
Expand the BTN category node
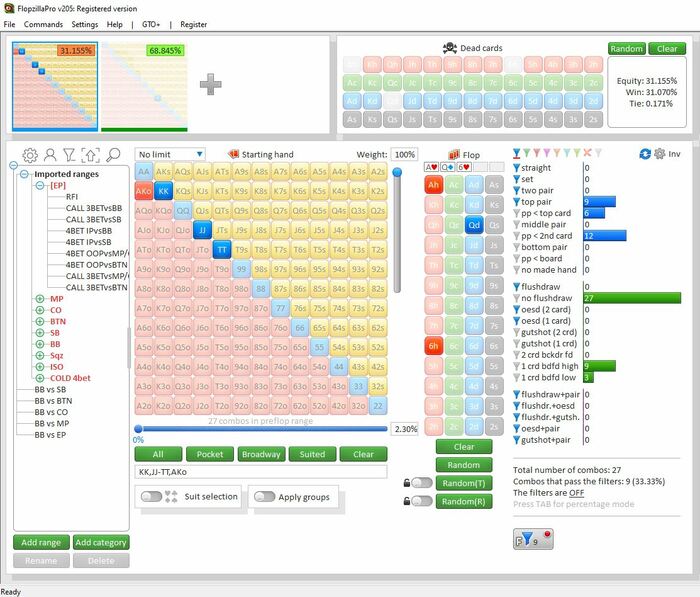pos(40,321)
